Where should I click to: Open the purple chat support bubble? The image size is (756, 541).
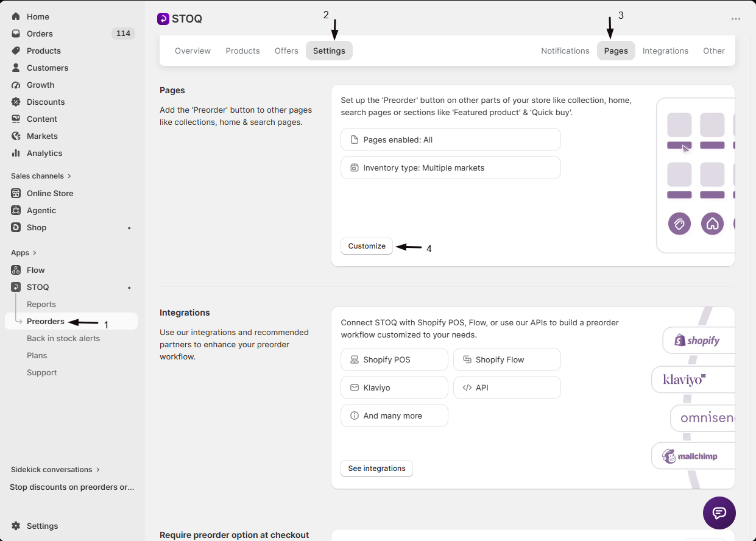(x=719, y=513)
